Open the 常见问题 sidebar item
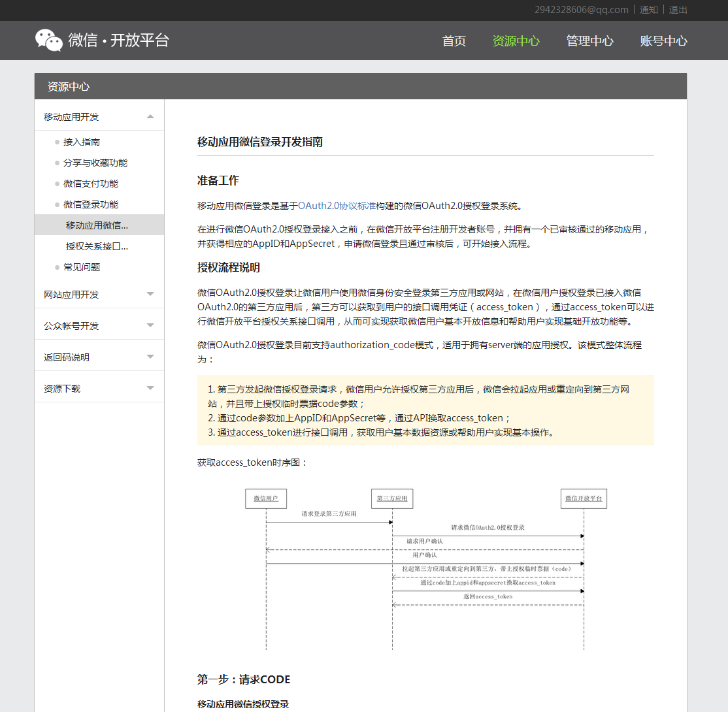 tap(82, 267)
